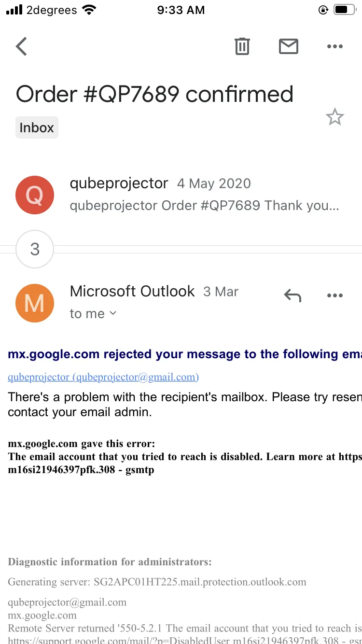The image size is (362, 644).
Task: Expand the 'to me' recipient details
Action: point(93,314)
